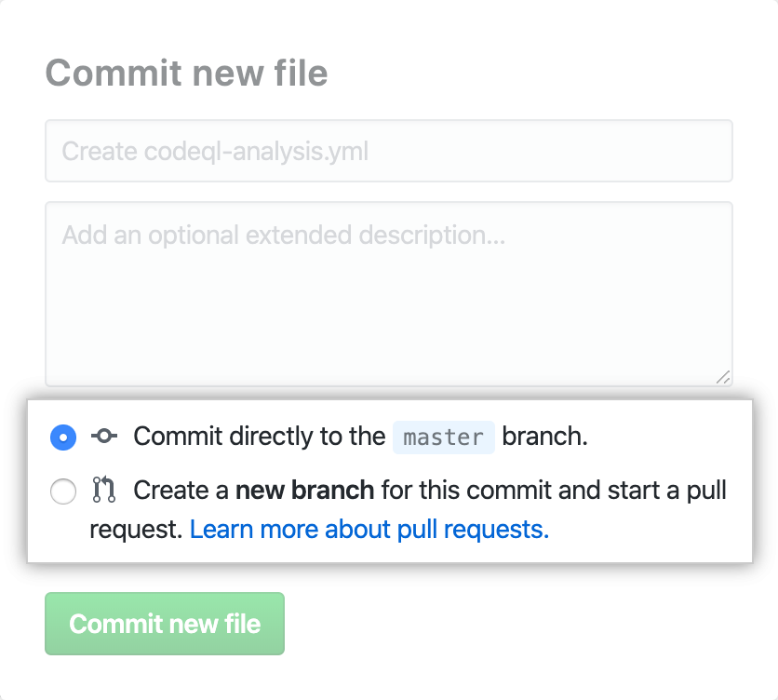Image resolution: width=778 pixels, height=700 pixels.
Task: Click the "Create a" text beside pull request icon
Action: point(181,491)
